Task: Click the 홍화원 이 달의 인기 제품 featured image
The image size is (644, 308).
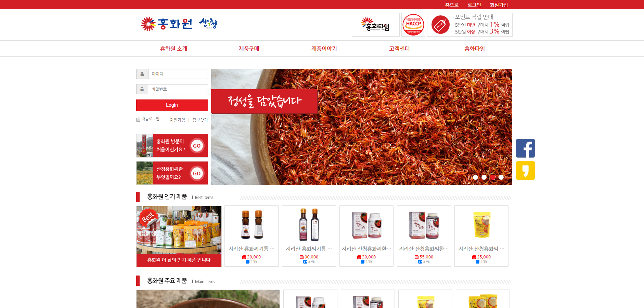Action: [179, 236]
